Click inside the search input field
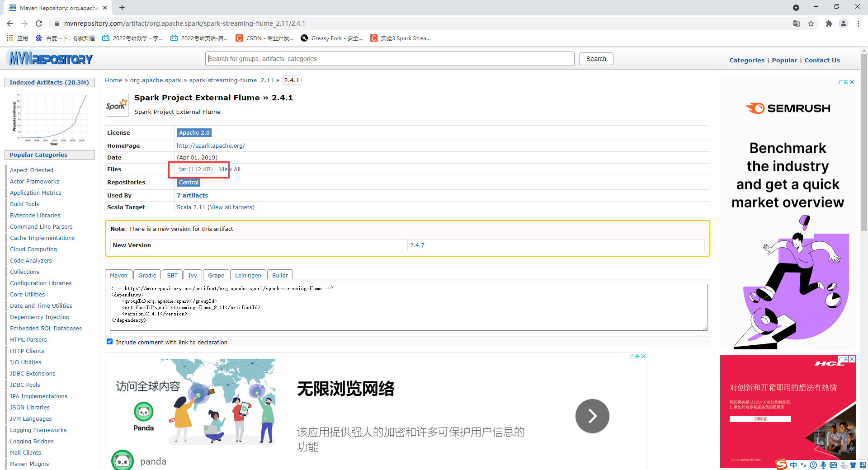This screenshot has width=868, height=470. pos(389,58)
